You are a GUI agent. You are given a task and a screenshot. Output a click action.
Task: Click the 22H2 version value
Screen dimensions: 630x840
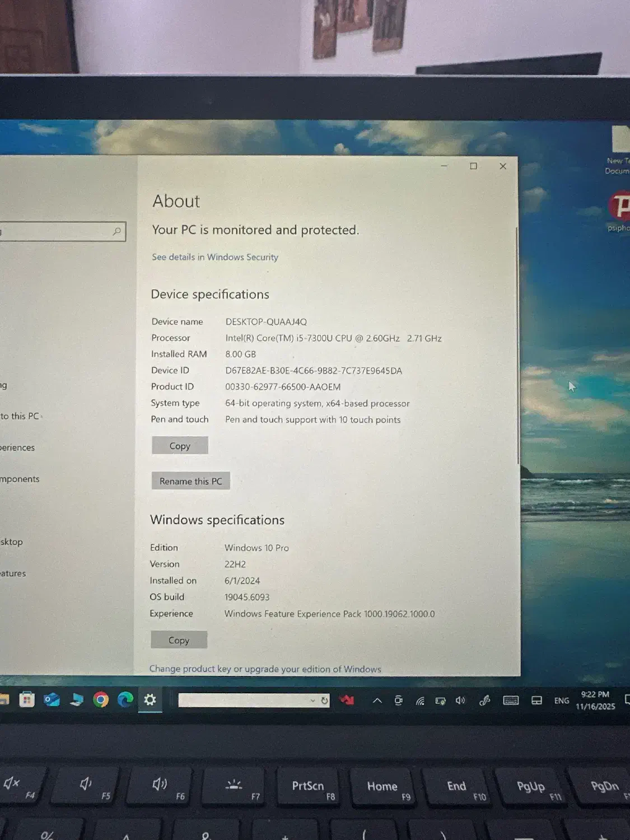click(x=235, y=564)
